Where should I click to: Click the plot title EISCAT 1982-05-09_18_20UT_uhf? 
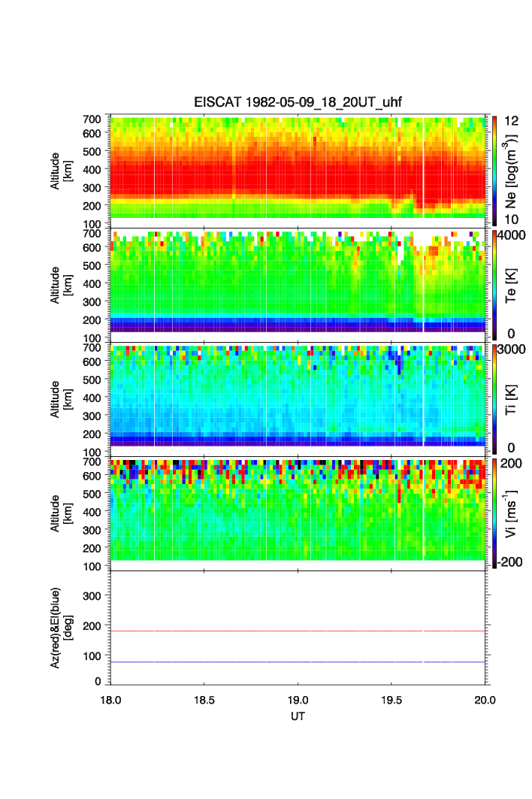click(298, 102)
